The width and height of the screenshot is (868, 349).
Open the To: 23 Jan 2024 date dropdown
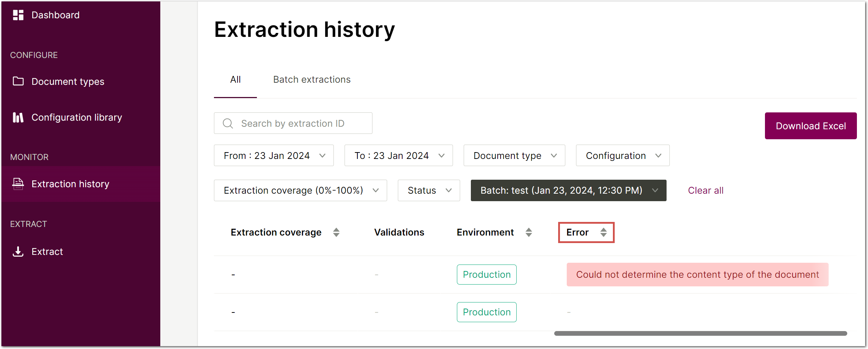[x=399, y=155]
